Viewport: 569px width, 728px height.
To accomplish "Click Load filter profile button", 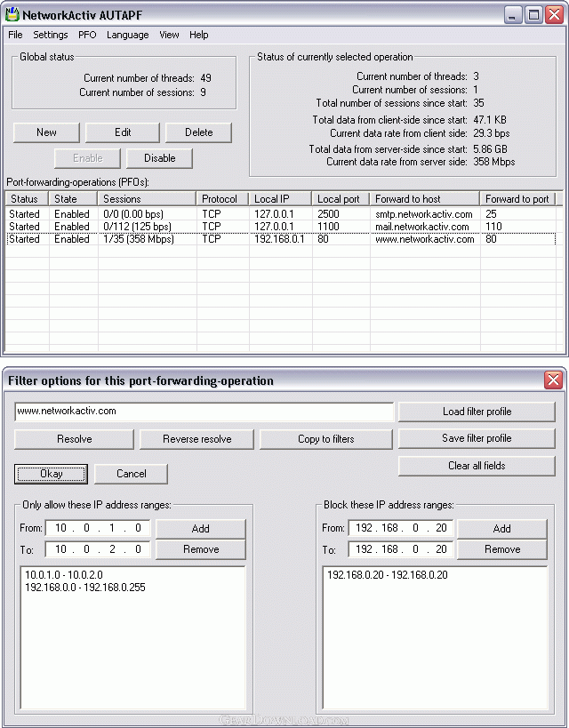I will (x=477, y=412).
